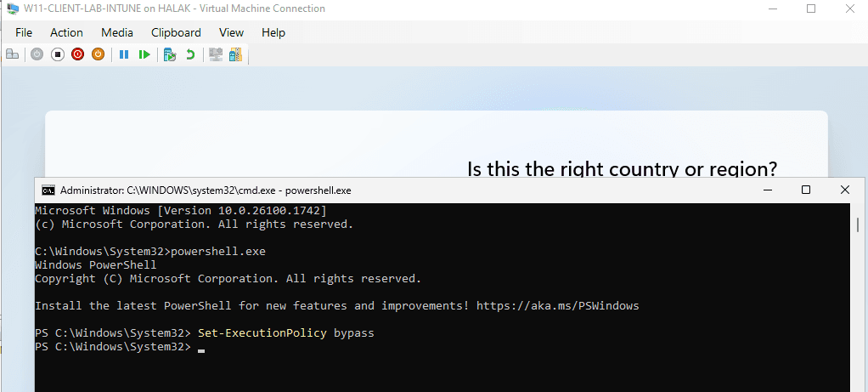Image resolution: width=868 pixels, height=392 pixels.
Task: Open the File menu
Action: pyautogui.click(x=24, y=32)
